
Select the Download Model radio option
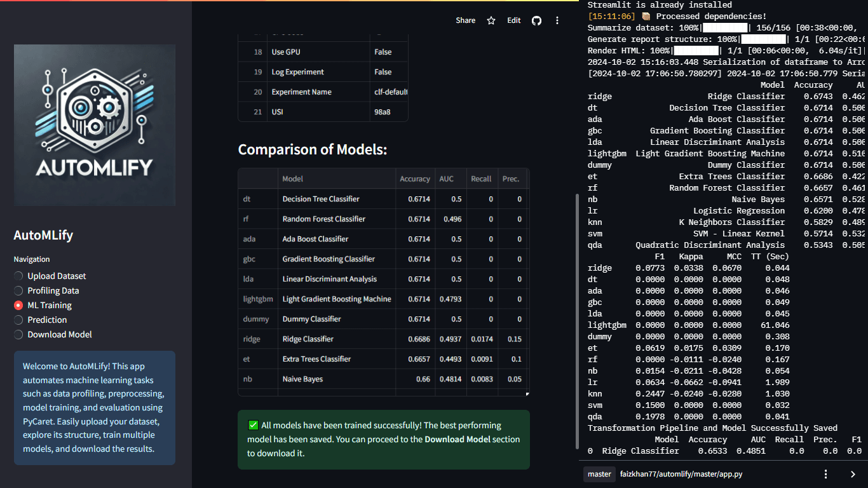tap(18, 335)
